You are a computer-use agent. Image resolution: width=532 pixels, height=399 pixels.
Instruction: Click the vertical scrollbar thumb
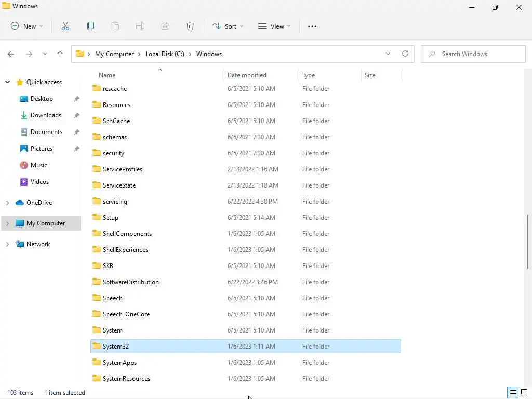528,242
